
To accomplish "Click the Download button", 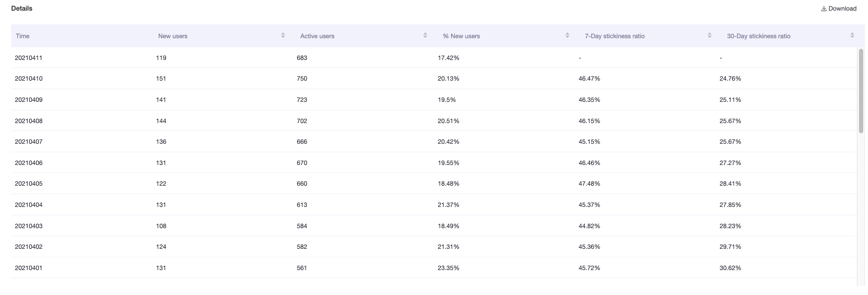I will click(x=838, y=8).
